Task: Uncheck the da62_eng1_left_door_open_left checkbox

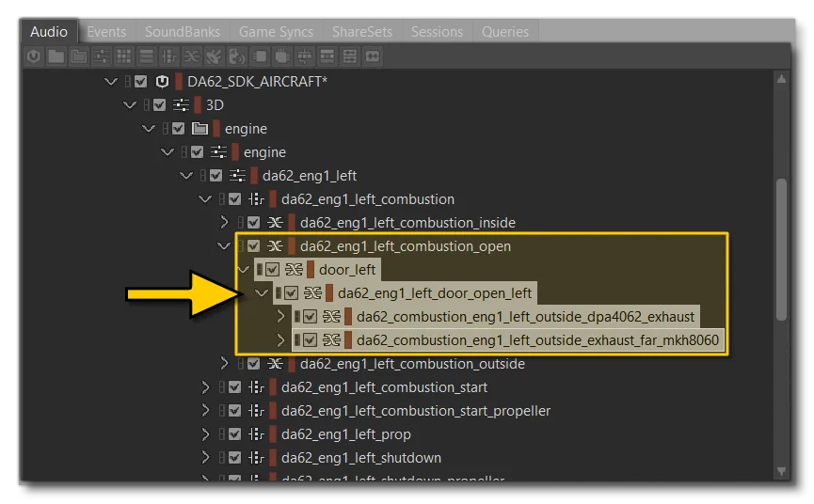Action: [291, 293]
